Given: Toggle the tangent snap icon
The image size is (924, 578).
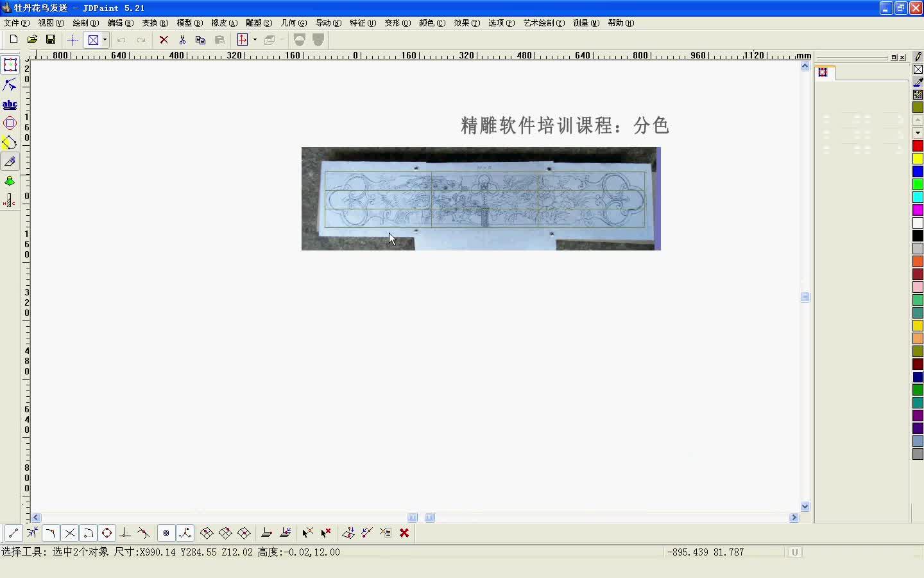Looking at the screenshot, I should click(144, 533).
